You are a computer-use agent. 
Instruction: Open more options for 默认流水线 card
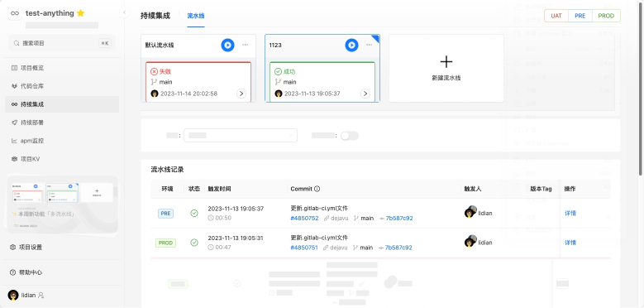tap(246, 45)
